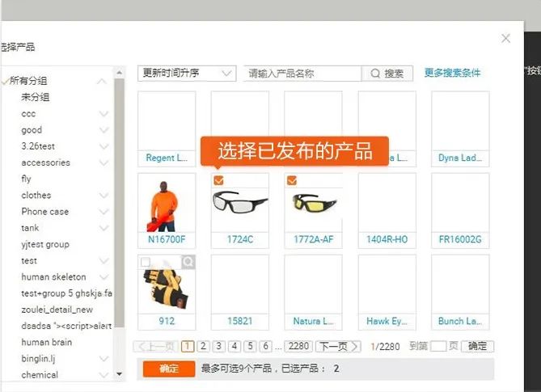Image resolution: width=541 pixels, height=392 pixels.
Task: Go to page 5
Action: (x=250, y=346)
